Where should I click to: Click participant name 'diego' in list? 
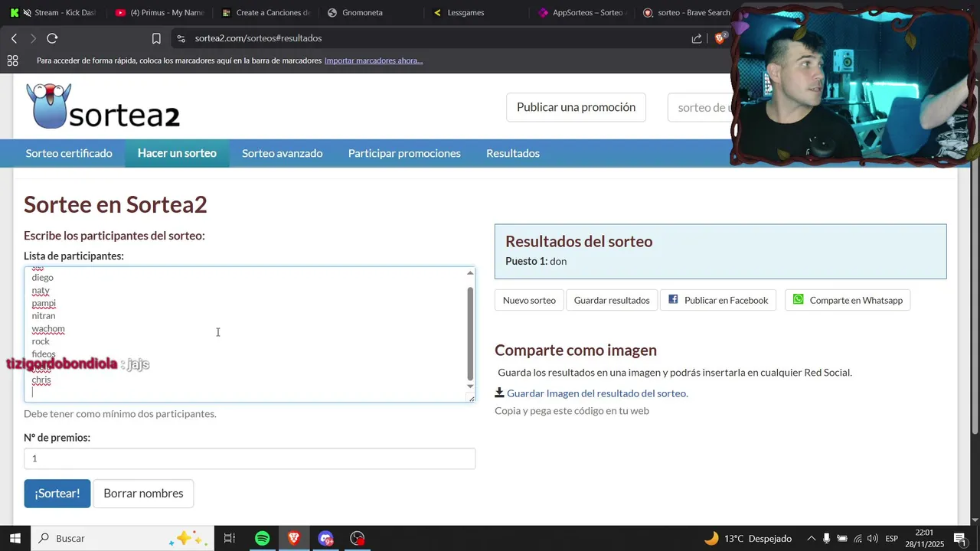[43, 278]
